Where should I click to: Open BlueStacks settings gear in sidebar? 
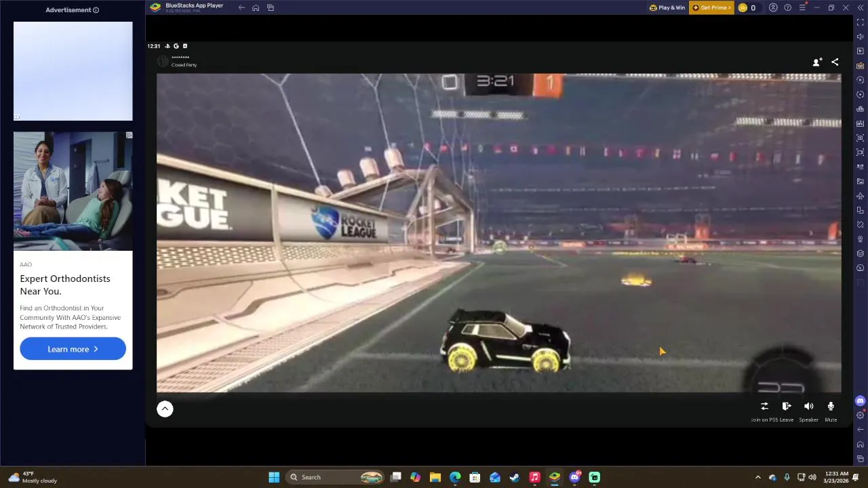click(x=861, y=415)
